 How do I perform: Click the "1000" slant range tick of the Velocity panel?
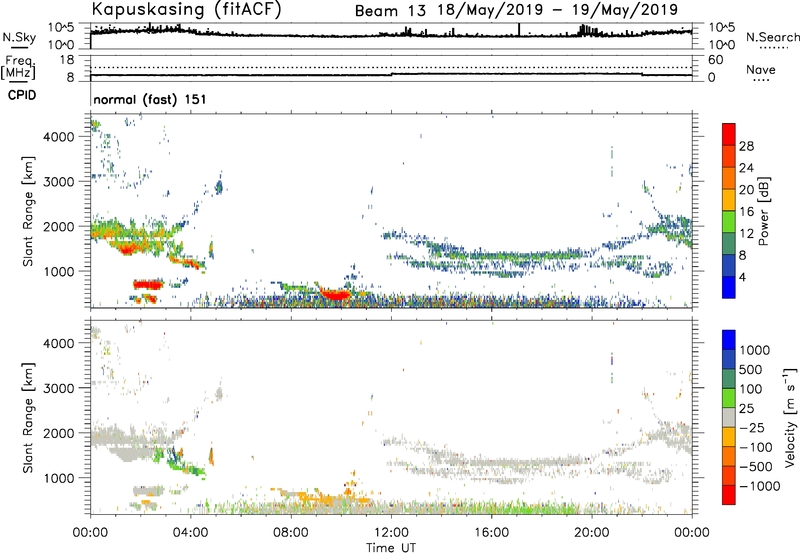59,478
